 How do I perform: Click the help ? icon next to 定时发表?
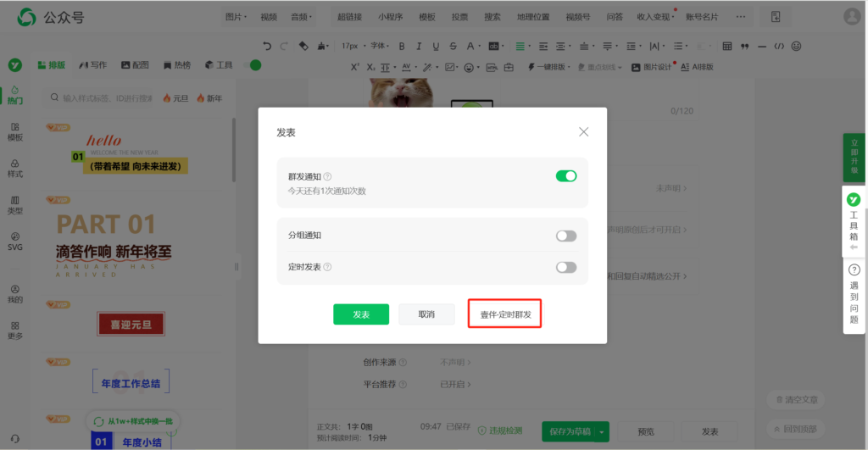(x=327, y=267)
